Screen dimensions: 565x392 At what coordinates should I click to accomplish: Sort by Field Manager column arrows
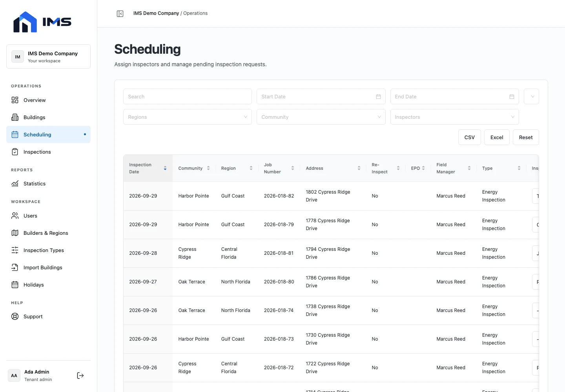[x=469, y=168]
